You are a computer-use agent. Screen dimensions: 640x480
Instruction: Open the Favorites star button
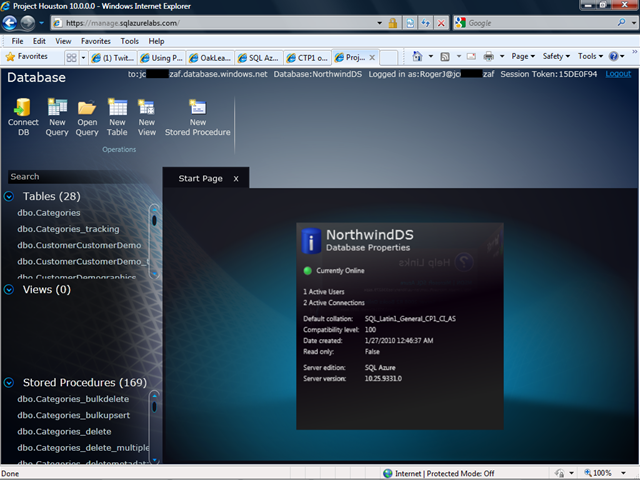27,56
